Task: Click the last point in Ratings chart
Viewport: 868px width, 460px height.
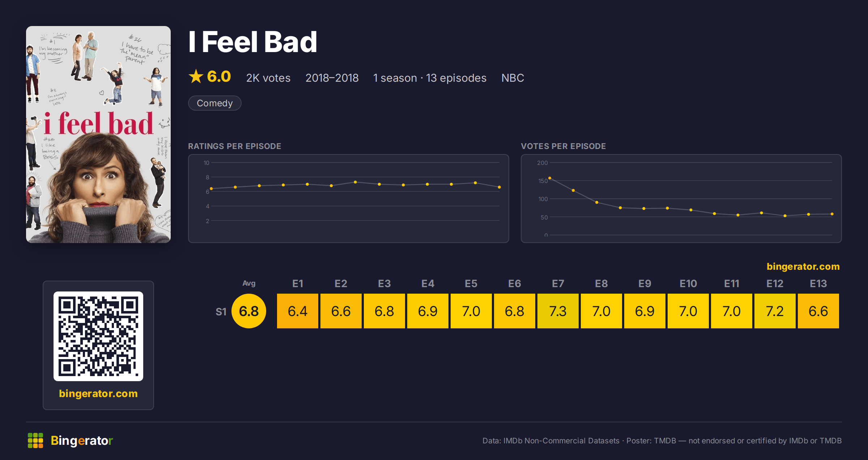Action: [499, 187]
